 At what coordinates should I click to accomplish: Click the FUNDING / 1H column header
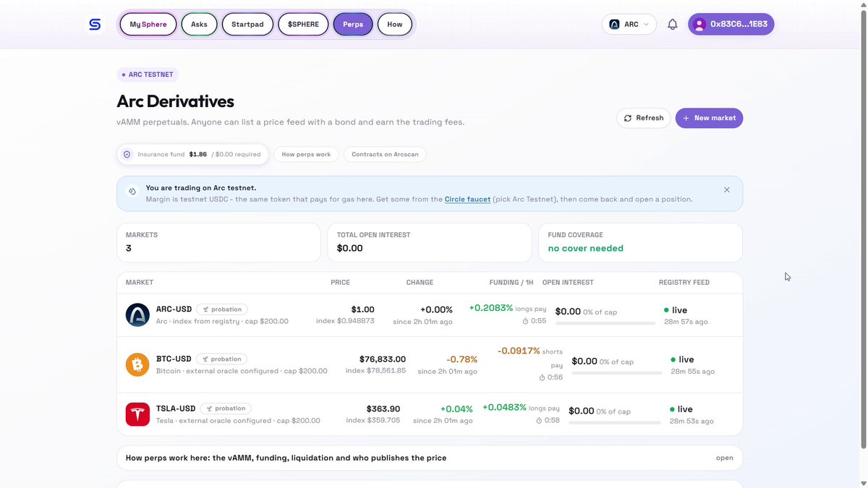coord(511,283)
